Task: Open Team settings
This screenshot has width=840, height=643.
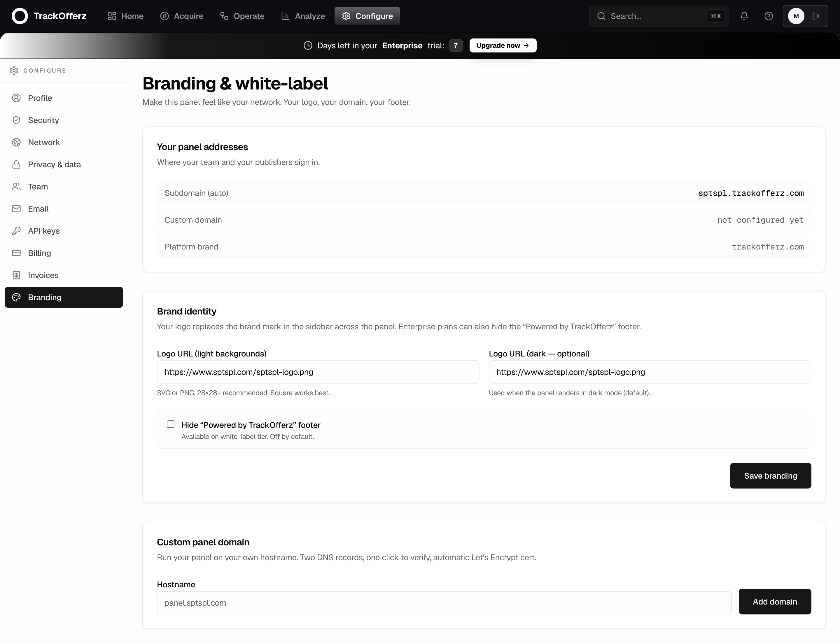Action: point(64,187)
